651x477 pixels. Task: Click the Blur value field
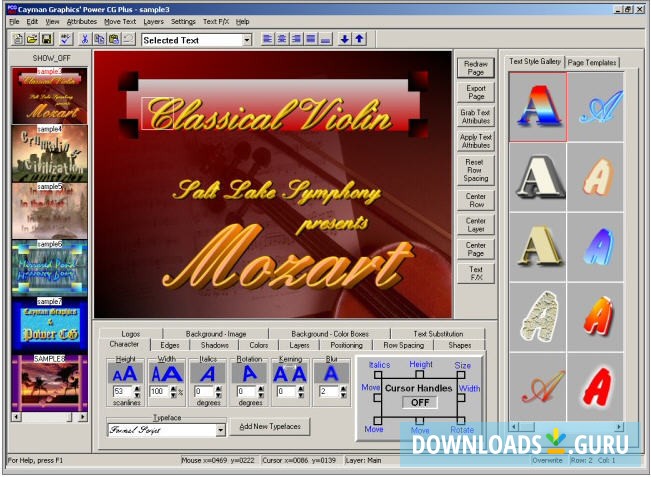coord(329,391)
